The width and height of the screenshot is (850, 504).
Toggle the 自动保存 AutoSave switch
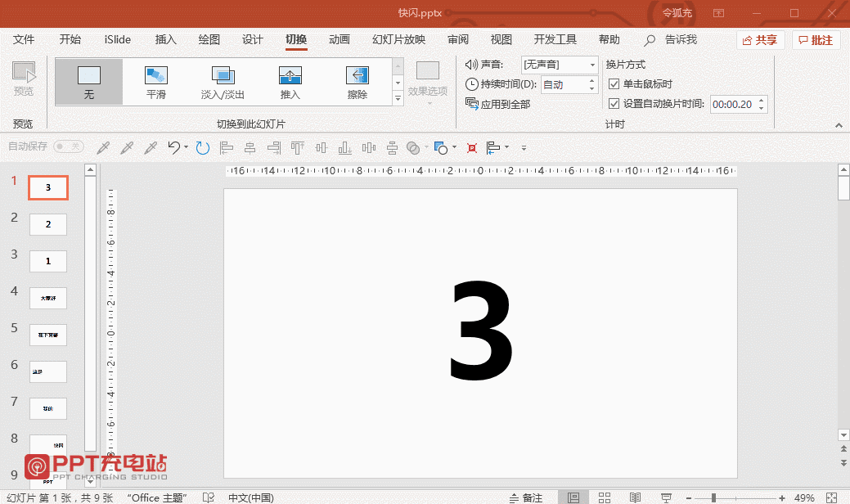click(x=68, y=146)
